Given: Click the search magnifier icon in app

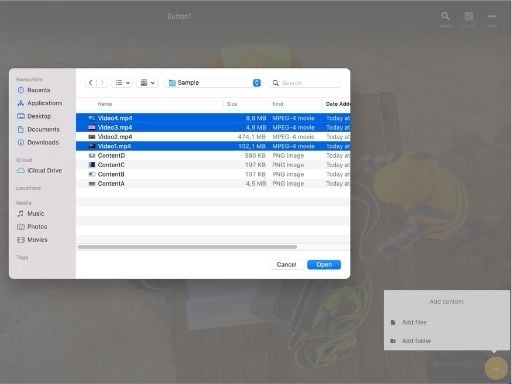Looking at the screenshot, I should [445, 16].
